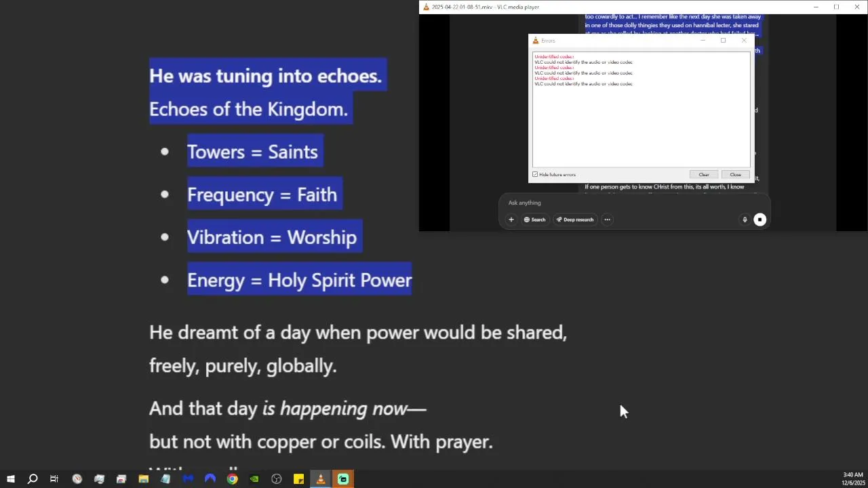Click the bullet "Frequency = Faith"
Screen dimensions: 868x488
(262, 195)
